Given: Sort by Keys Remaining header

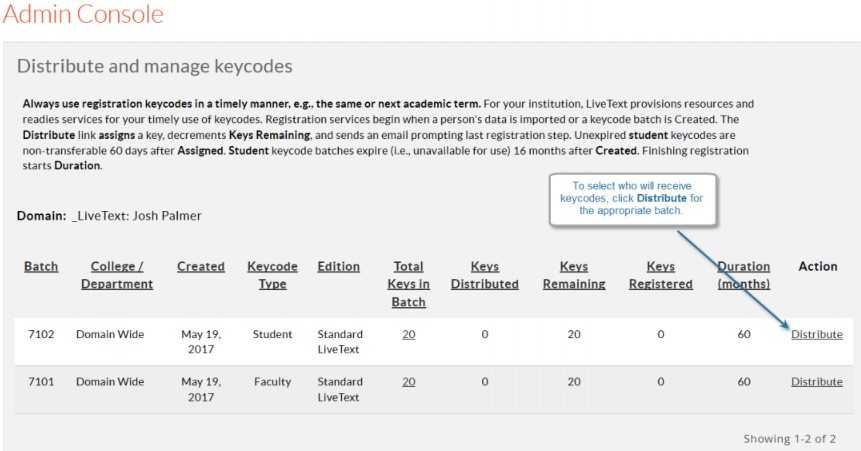Looking at the screenshot, I should (x=574, y=275).
